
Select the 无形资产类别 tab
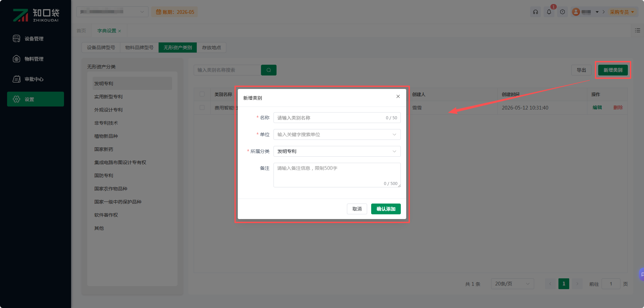tap(178, 48)
